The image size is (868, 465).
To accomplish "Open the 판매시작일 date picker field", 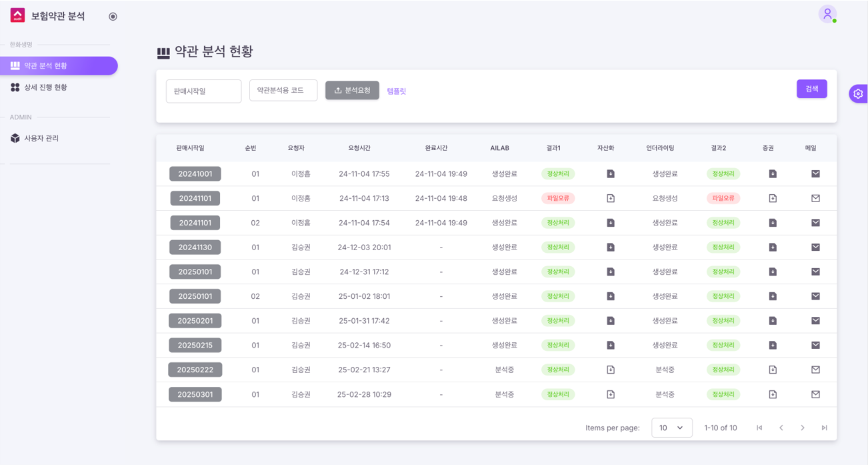I will (203, 91).
